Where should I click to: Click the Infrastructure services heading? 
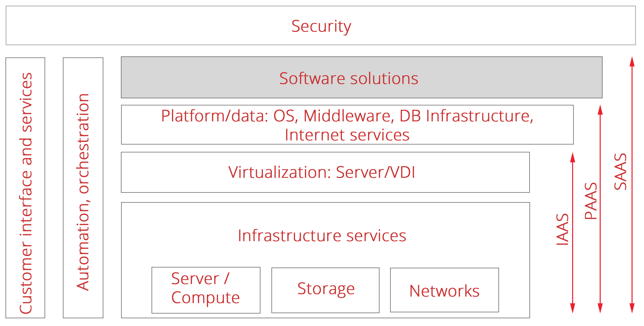click(x=322, y=235)
